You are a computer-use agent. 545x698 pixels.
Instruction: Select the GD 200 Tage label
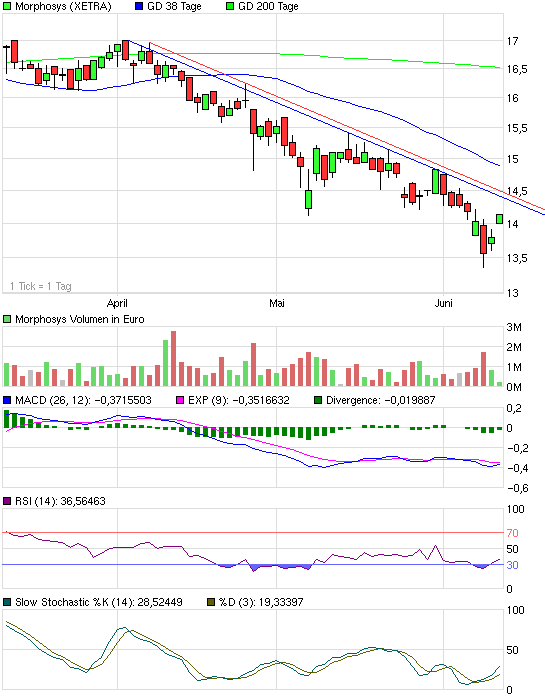click(268, 7)
